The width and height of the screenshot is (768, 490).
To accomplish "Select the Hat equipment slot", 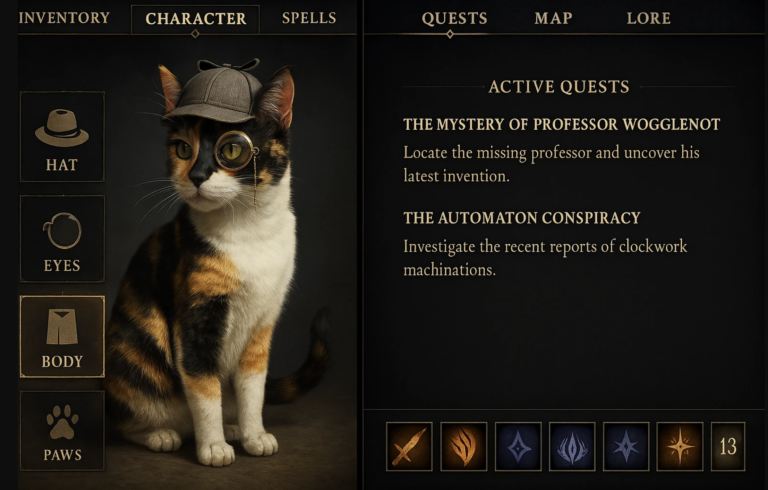I will pos(62,136).
